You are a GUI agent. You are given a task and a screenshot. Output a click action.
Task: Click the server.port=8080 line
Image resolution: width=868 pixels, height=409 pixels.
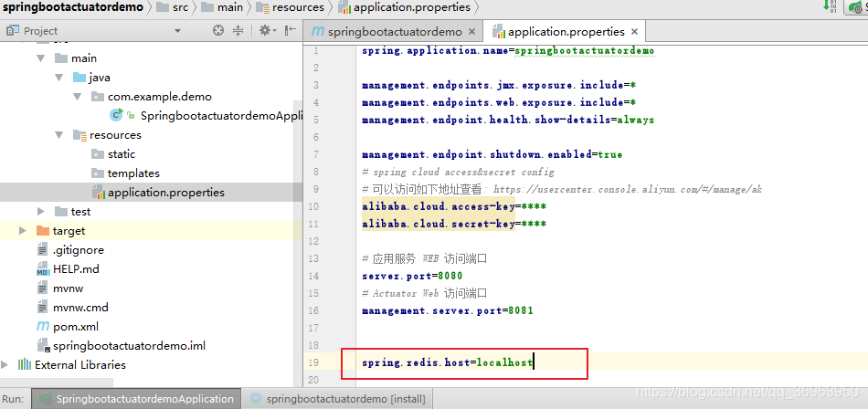(412, 276)
